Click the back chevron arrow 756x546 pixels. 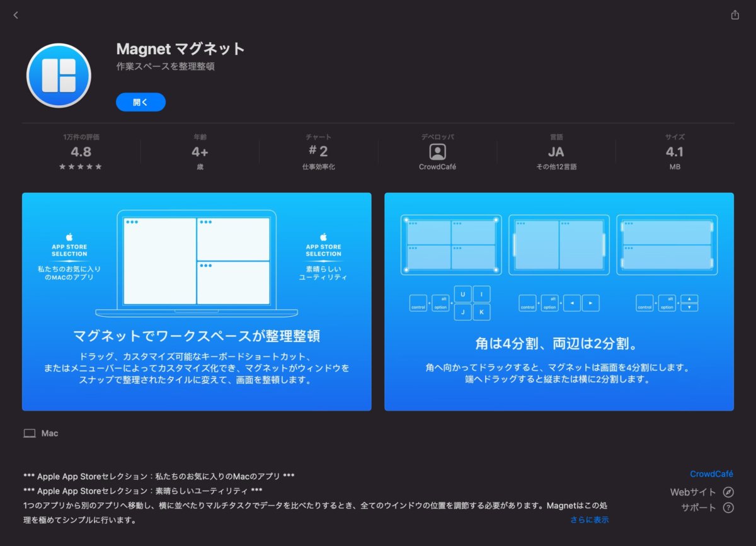(x=15, y=14)
